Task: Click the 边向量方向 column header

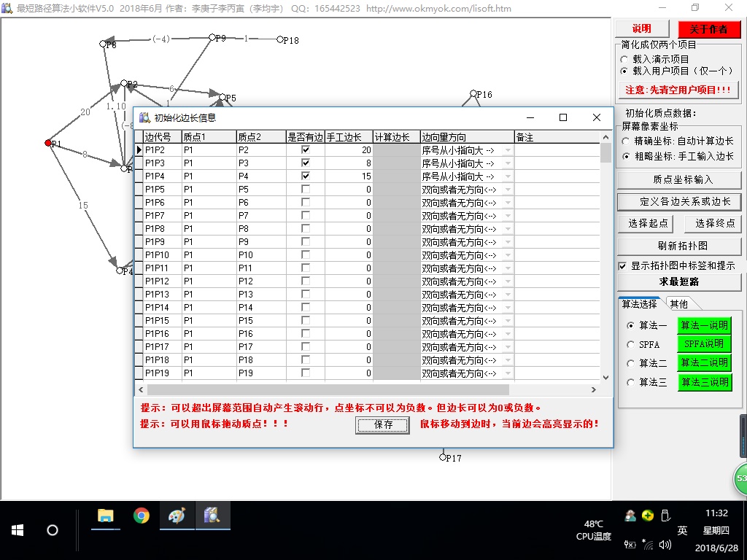Action: 467,137
